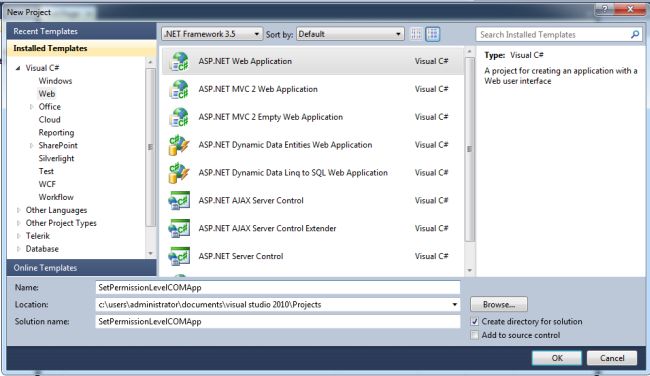Click the ASP.NET MVC 2 Web Application icon
Viewport: 650px width, 376px height.
(x=179, y=89)
